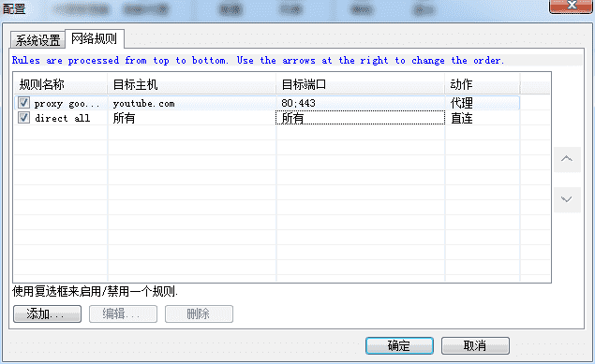Select the rule name "direct all"
The height and width of the screenshot is (364, 595).
click(63, 118)
